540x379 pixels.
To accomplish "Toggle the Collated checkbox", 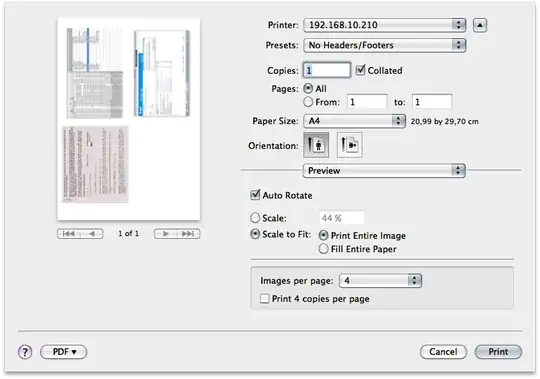I will pos(360,70).
